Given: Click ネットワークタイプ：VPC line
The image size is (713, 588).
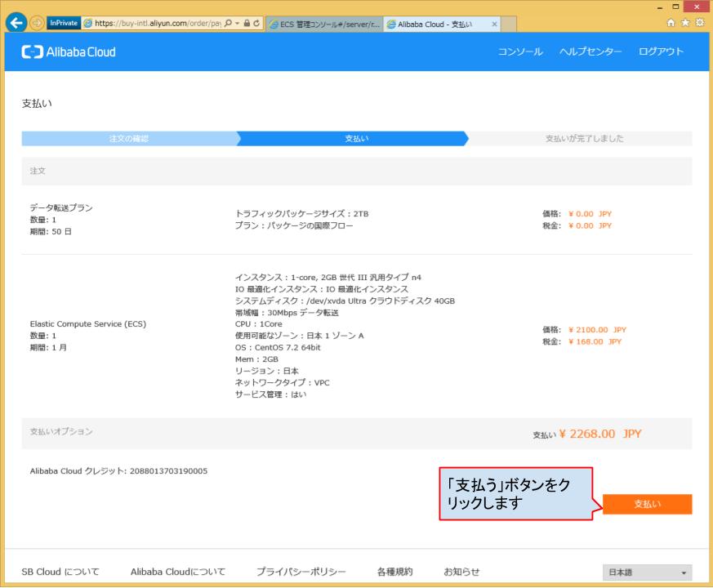Looking at the screenshot, I should coord(283,383).
